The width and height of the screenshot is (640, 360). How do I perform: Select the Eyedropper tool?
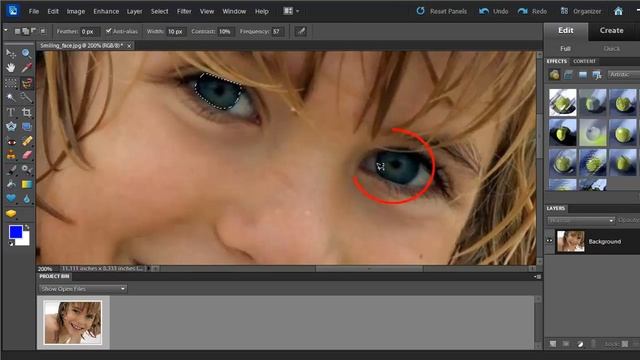26,68
